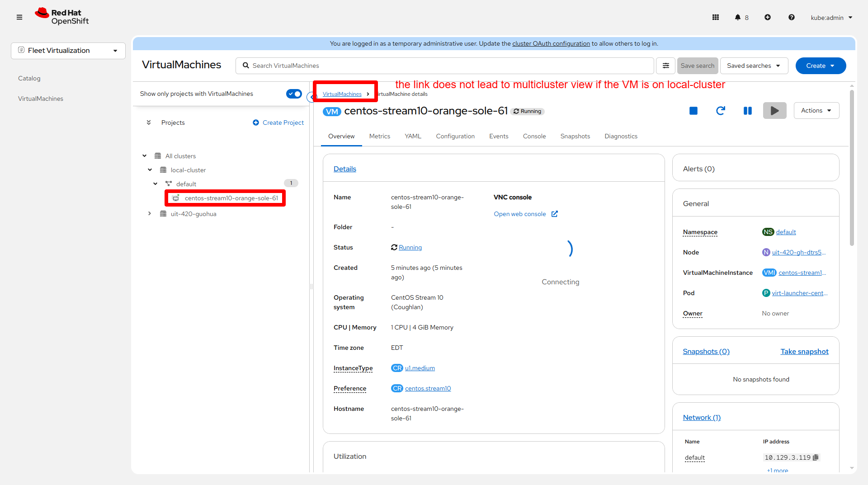Open virt-launcher pod link
Image resolution: width=868 pixels, height=485 pixels.
tap(800, 293)
